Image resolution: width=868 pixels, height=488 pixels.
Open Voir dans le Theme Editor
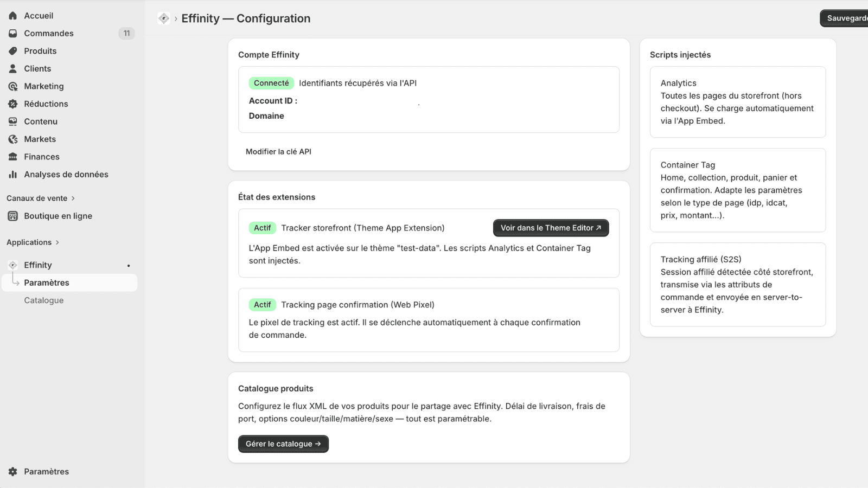coord(551,228)
